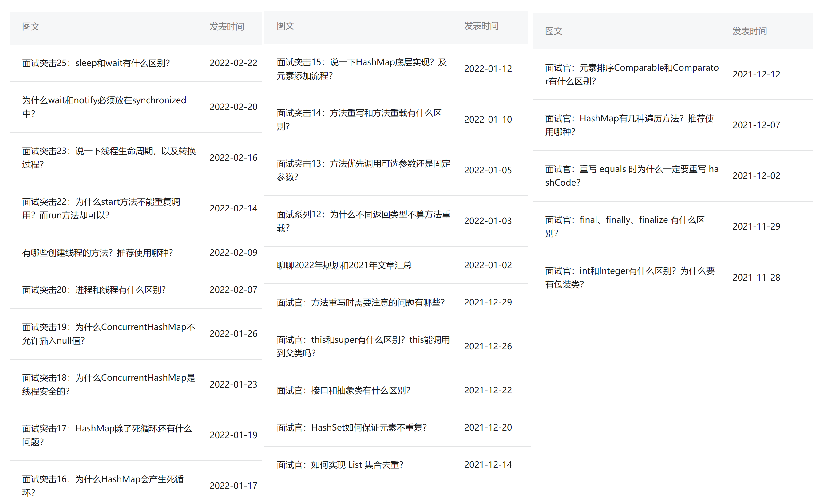
Task: Click the date 2022-01-05
Action: pos(488,170)
